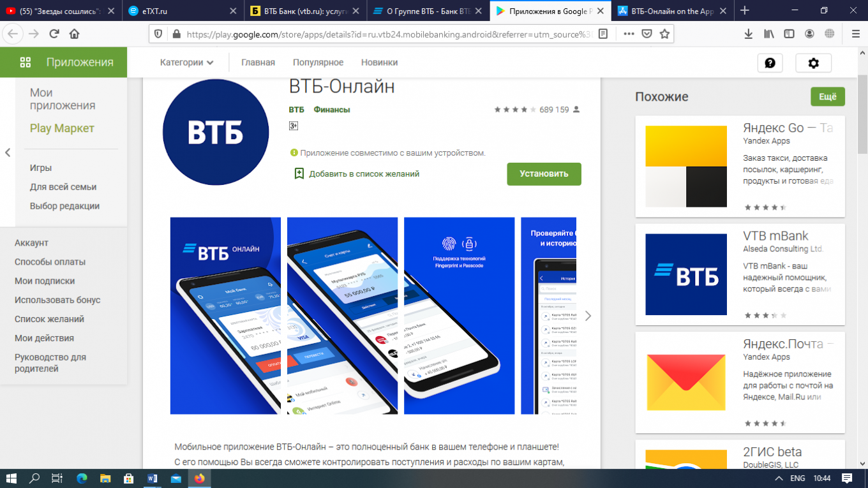This screenshot has width=868, height=488.
Task: Open Microsoft Word from taskbar
Action: coord(152,478)
